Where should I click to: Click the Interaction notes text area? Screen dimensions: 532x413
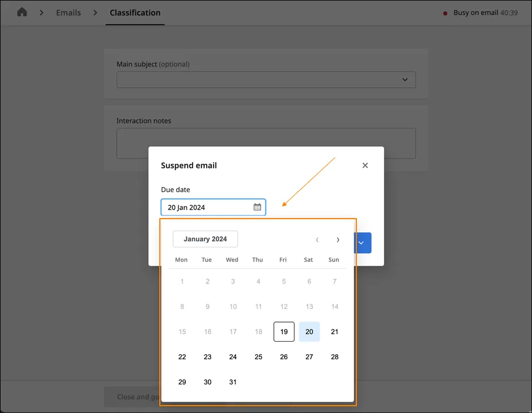[266, 143]
